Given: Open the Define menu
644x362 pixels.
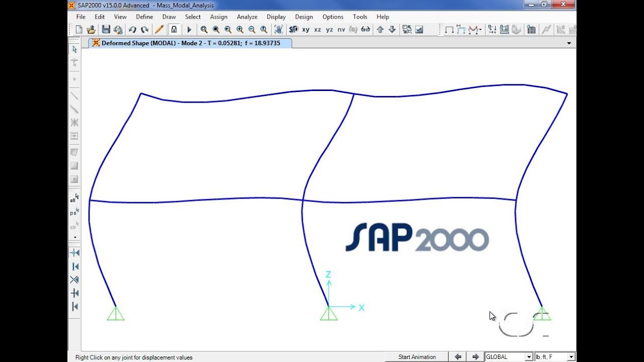Looking at the screenshot, I should click(x=144, y=17).
